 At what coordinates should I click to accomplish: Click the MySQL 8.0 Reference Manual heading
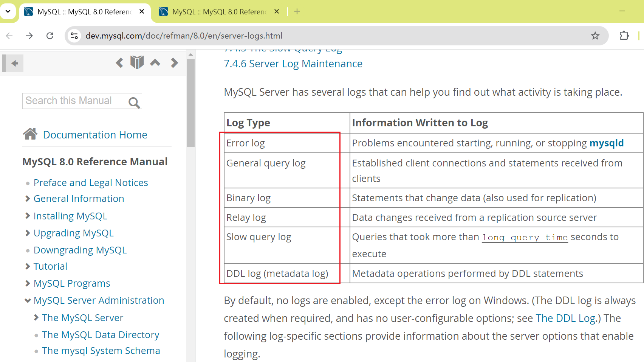pos(95,162)
